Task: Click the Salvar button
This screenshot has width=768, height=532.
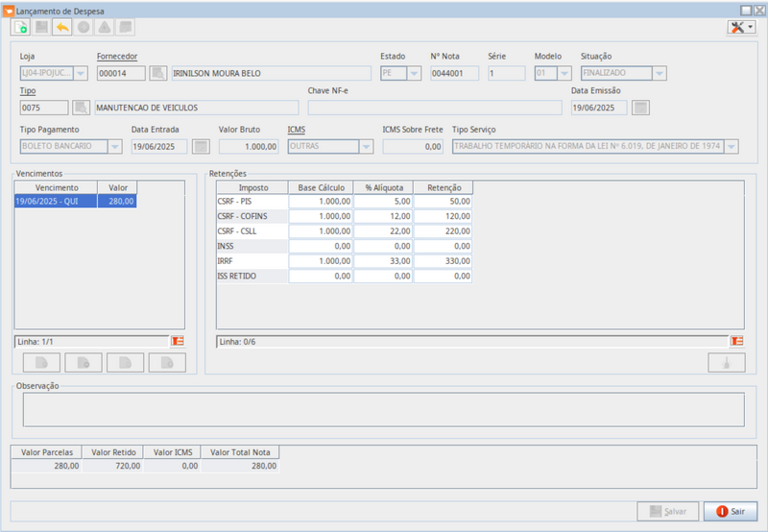Action: (668, 512)
